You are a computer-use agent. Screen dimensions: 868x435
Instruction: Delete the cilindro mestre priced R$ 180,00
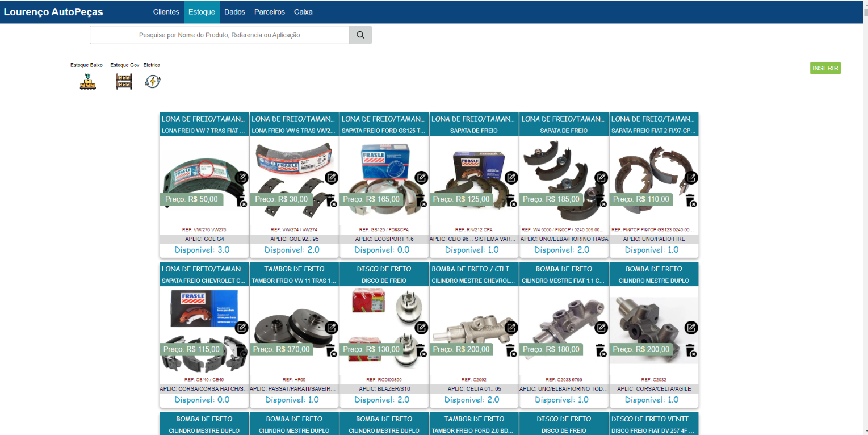(601, 350)
